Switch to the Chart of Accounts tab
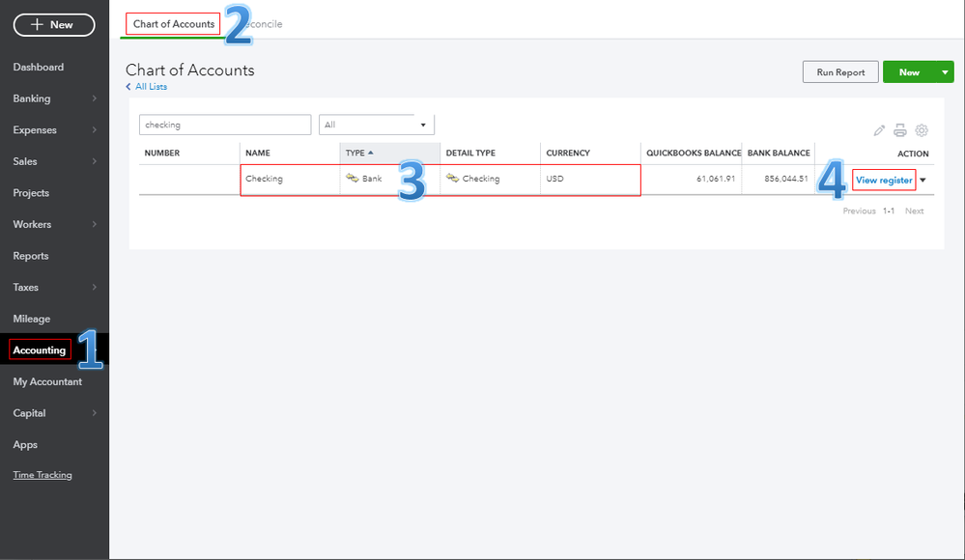965x560 pixels. (174, 24)
